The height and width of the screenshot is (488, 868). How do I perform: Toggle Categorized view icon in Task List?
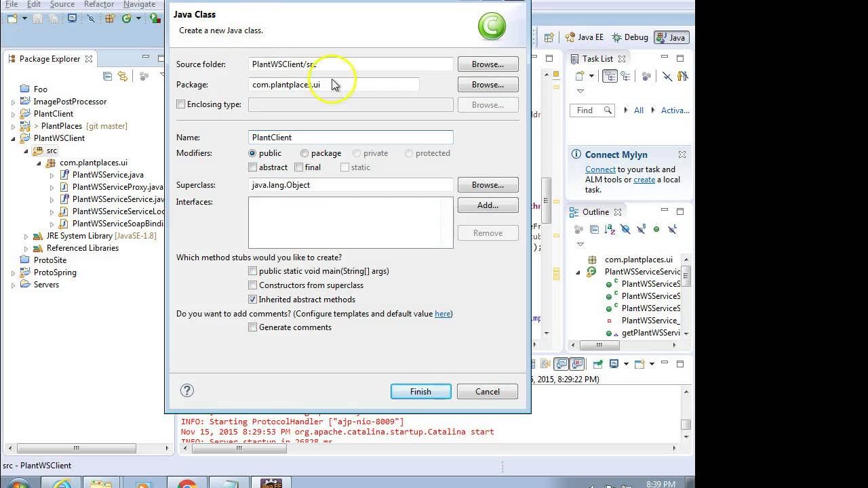click(x=610, y=77)
